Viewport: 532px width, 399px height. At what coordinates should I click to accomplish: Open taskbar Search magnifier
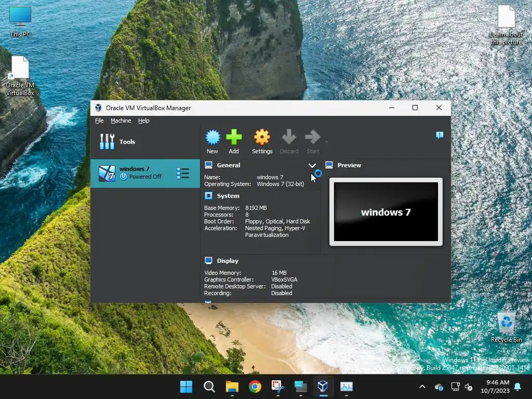click(209, 387)
